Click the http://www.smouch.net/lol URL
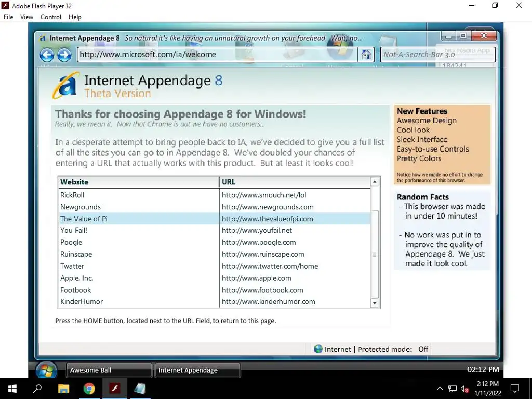532x399 pixels. [x=264, y=195]
